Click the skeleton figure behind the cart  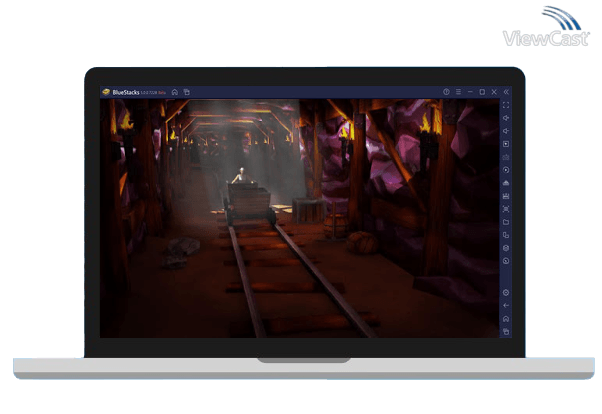(x=242, y=176)
